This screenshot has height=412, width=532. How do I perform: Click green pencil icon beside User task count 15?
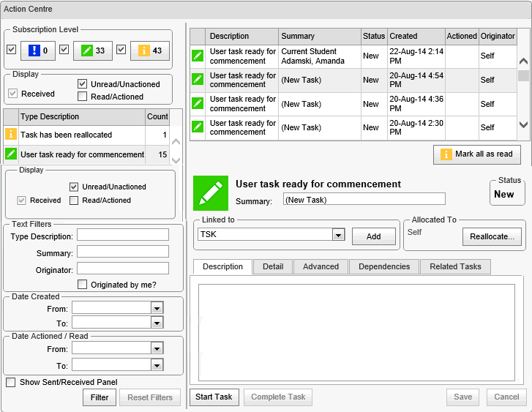click(x=11, y=154)
